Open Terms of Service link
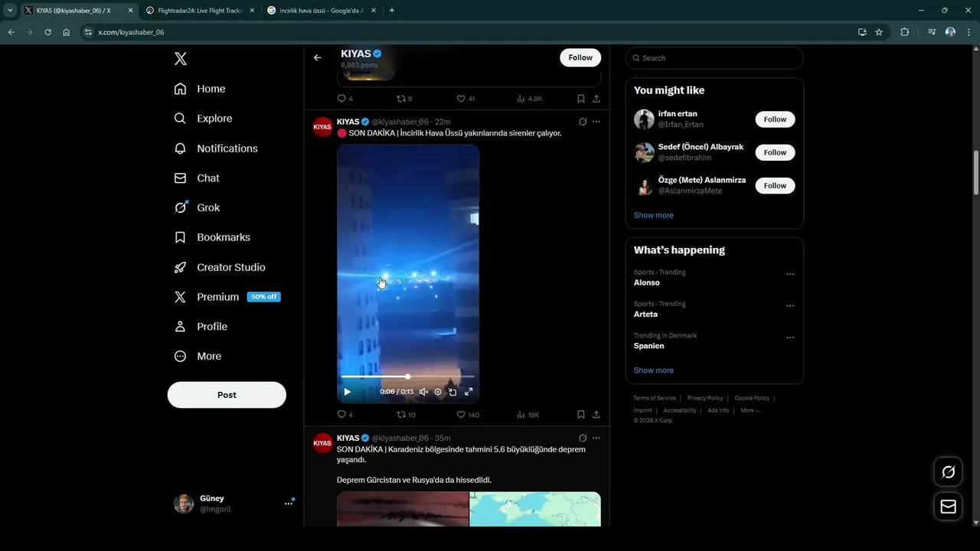980x551 pixels. click(655, 398)
